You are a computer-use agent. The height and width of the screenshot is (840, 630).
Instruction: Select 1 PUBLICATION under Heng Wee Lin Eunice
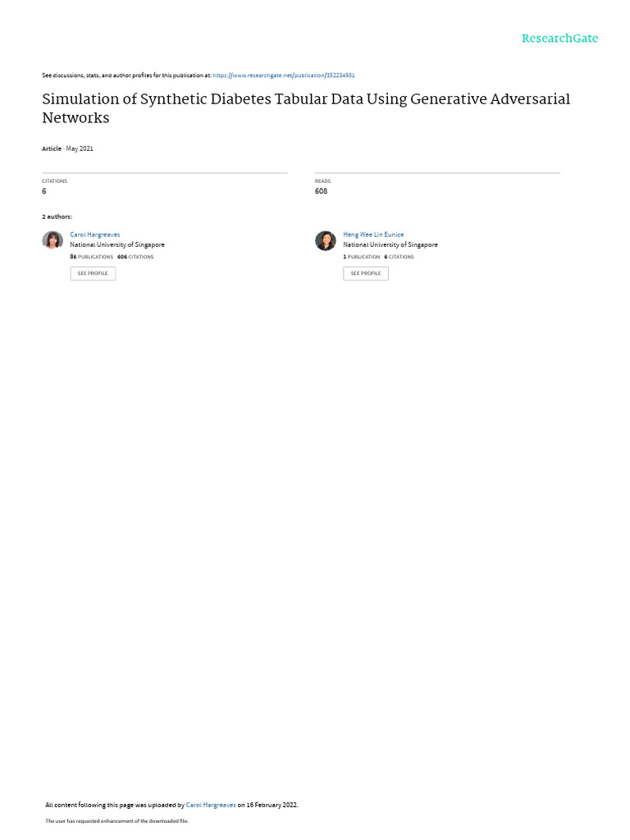(x=362, y=257)
